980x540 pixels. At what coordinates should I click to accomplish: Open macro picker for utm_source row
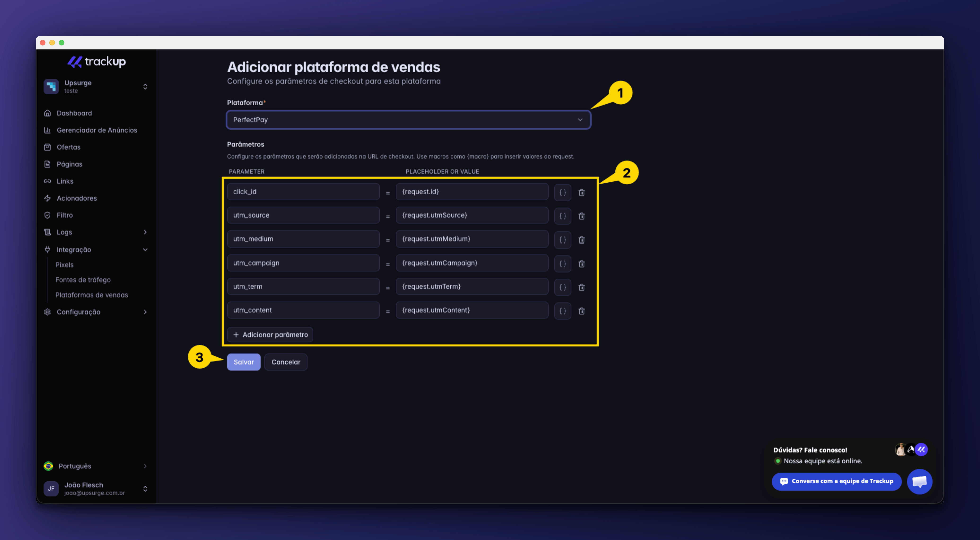tap(562, 216)
